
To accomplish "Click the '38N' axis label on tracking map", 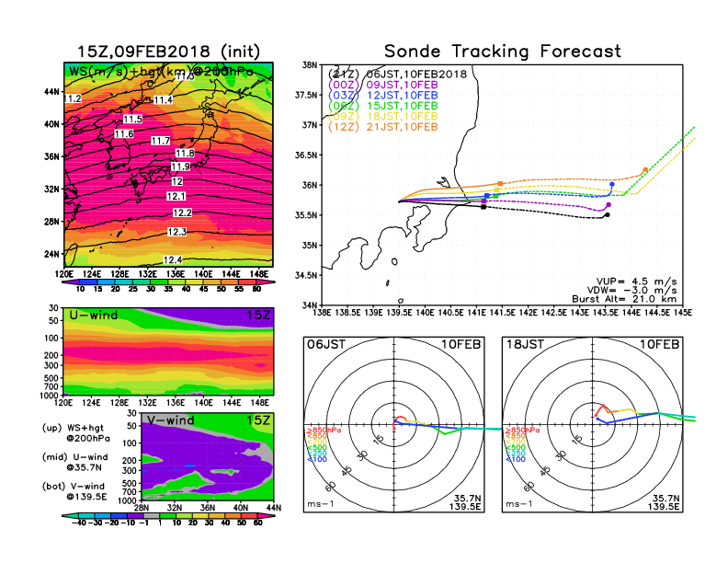I will click(x=310, y=65).
